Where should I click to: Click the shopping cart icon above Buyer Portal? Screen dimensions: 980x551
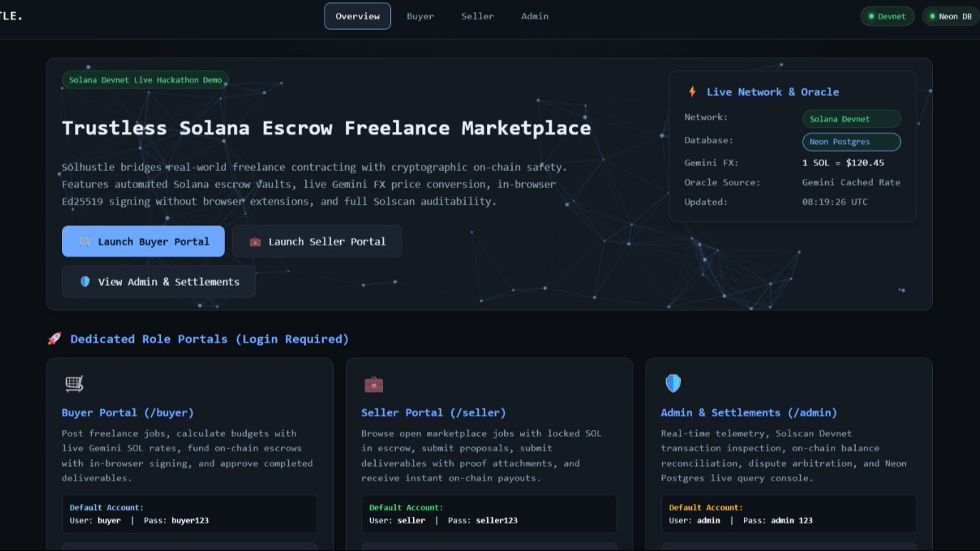74,383
